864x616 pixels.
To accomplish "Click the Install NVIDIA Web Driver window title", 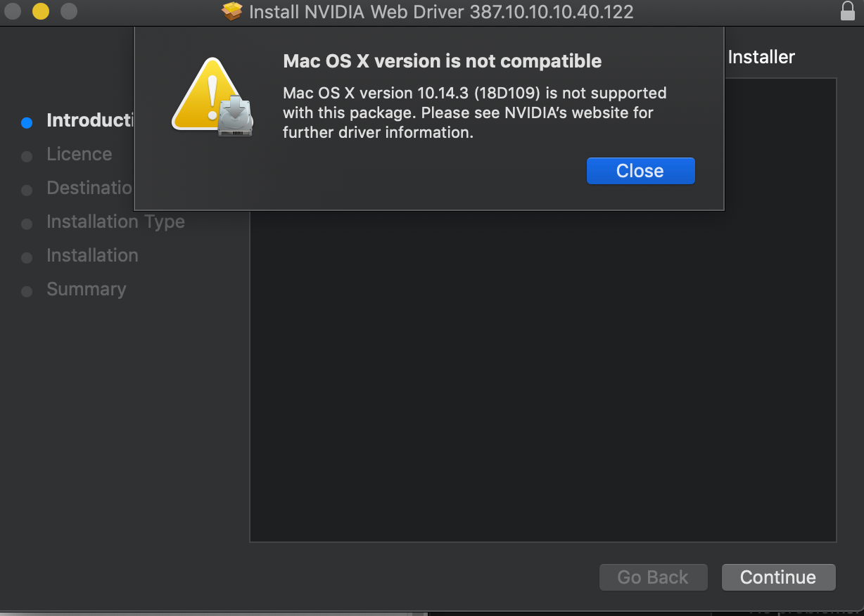I will tap(441, 11).
